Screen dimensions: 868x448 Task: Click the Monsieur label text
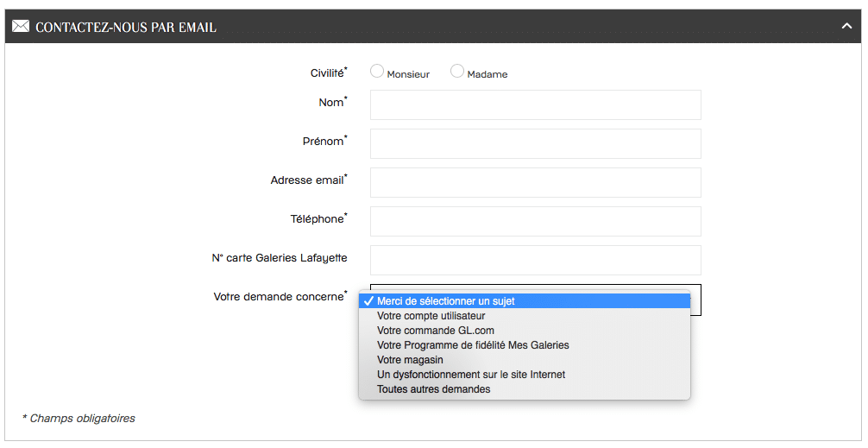tap(408, 74)
